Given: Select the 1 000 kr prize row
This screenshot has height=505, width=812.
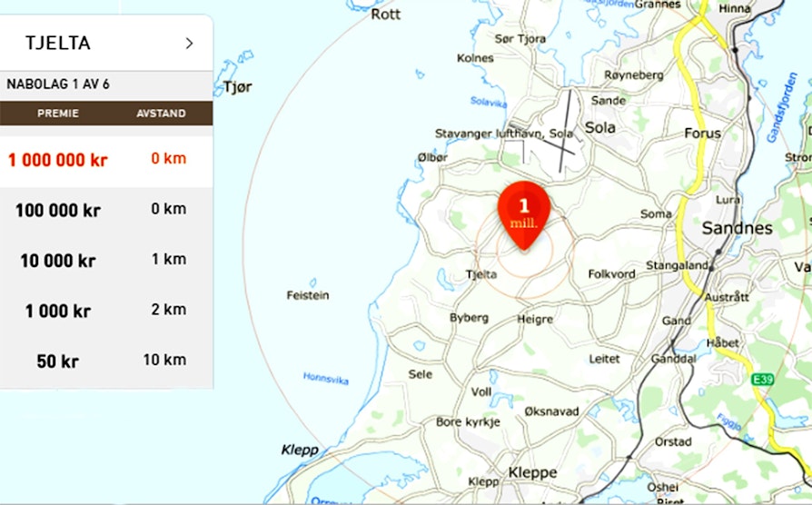Looking at the screenshot, I should click(106, 311).
